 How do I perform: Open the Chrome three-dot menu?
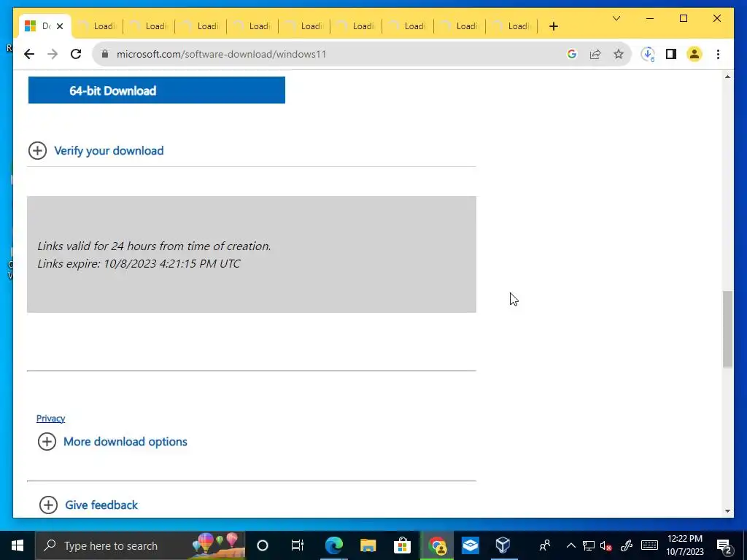tap(718, 54)
